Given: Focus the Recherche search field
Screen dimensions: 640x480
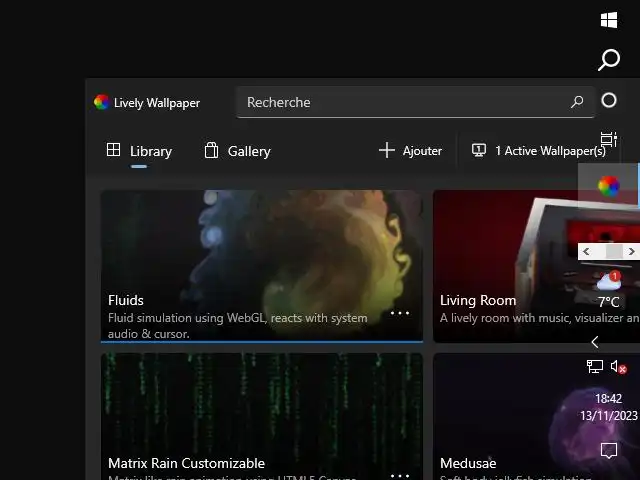Looking at the screenshot, I should [415, 102].
